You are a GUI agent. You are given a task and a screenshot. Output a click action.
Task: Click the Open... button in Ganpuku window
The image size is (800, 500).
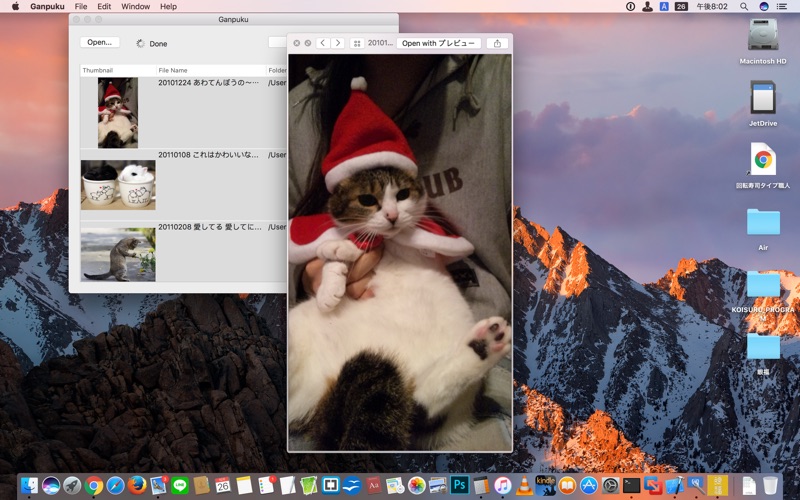(99, 42)
